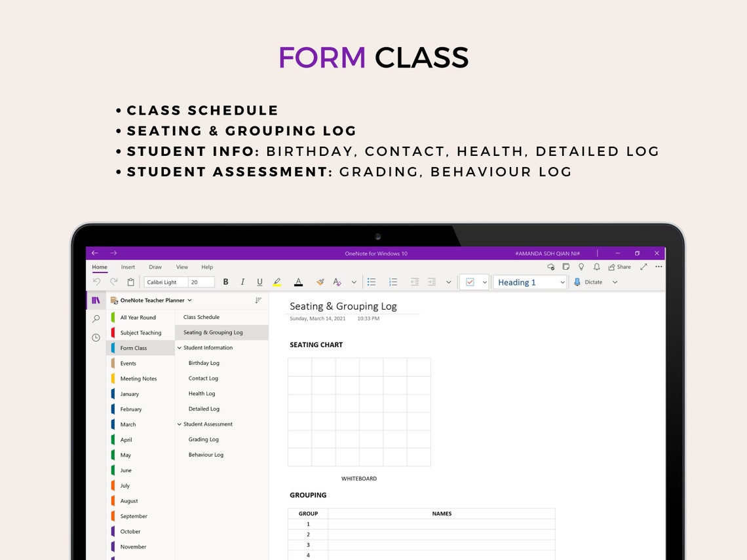This screenshot has width=747, height=560.
Task: Apply the Format Painter
Action: pos(320,282)
